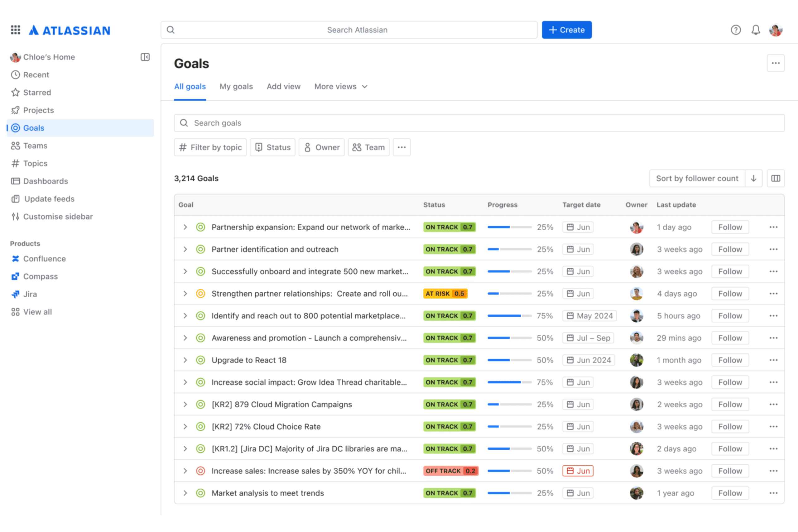This screenshot has width=798, height=532.
Task: Click the Search Atlassian field
Action: point(349,30)
